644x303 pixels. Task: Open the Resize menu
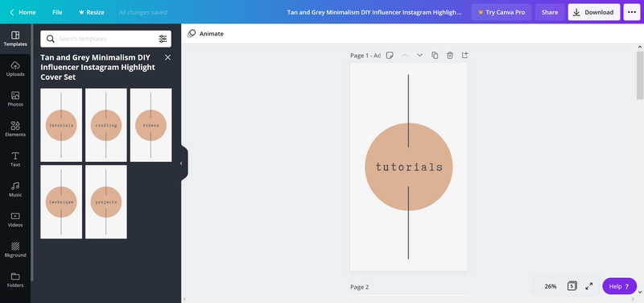pos(91,12)
